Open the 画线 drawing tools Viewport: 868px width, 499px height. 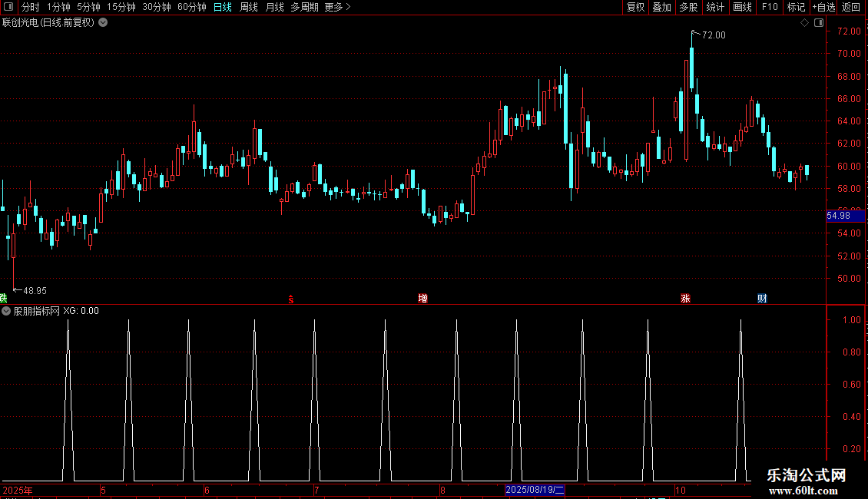[742, 7]
